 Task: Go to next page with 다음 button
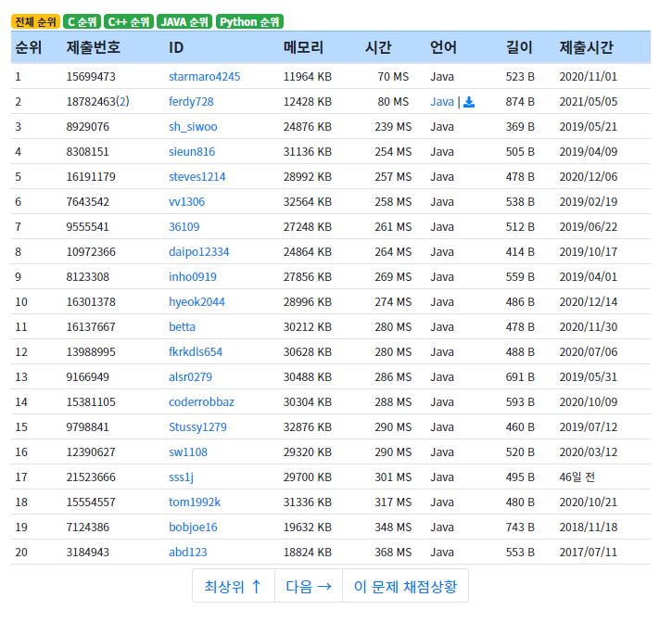[309, 587]
